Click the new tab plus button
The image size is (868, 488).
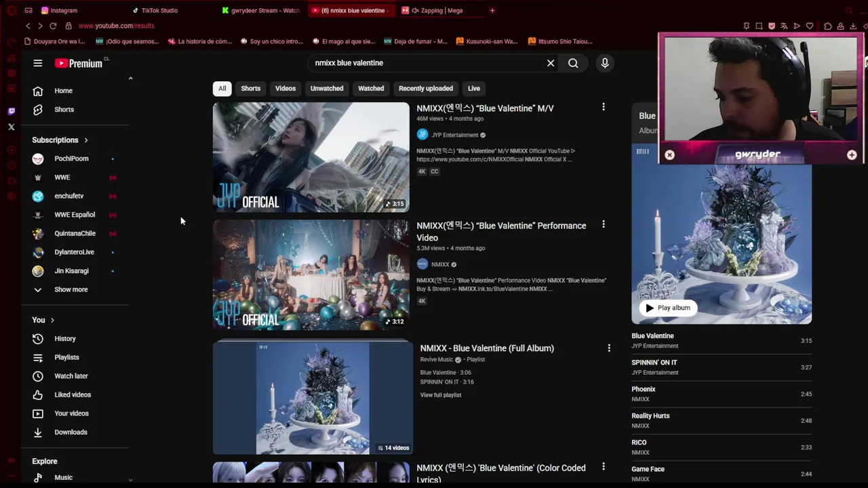tap(492, 10)
